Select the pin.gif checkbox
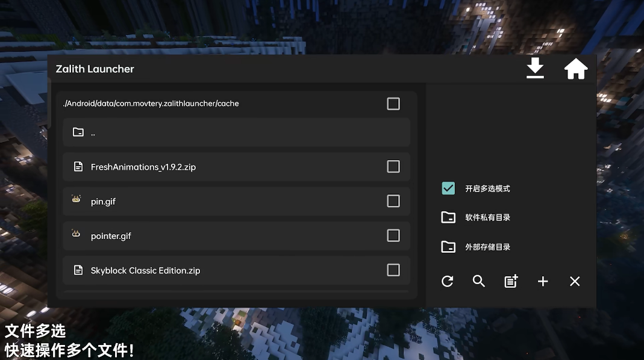This screenshot has height=360, width=644. (x=393, y=201)
